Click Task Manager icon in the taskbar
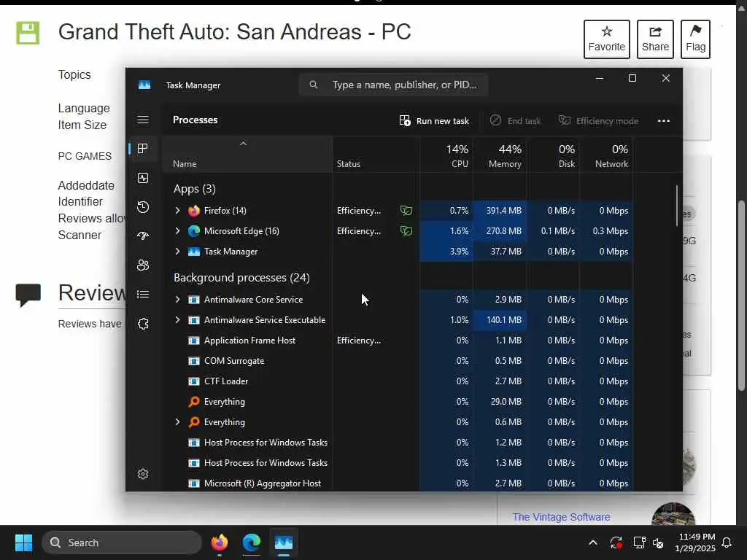This screenshot has width=747, height=560. tap(284, 542)
